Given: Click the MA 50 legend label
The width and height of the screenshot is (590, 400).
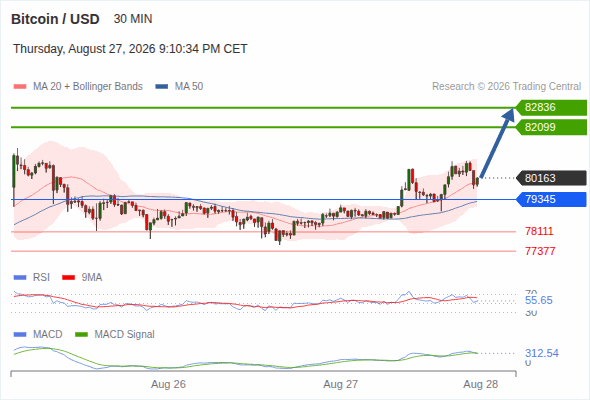Looking at the screenshot, I should pyautogui.click(x=189, y=87).
